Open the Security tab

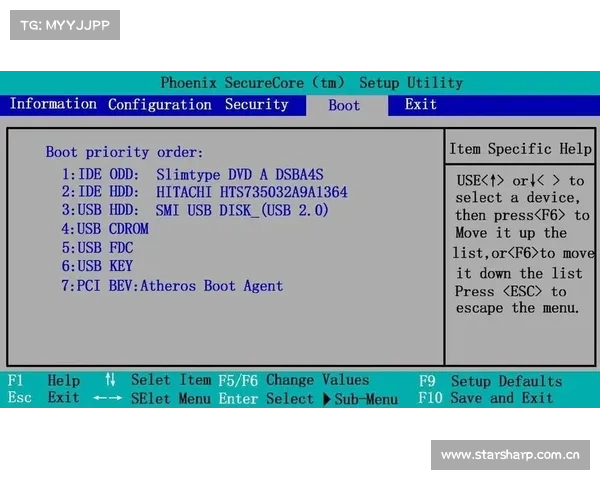click(256, 104)
